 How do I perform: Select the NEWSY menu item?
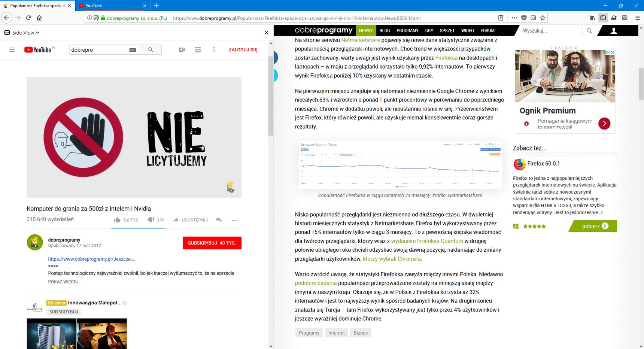(x=366, y=30)
